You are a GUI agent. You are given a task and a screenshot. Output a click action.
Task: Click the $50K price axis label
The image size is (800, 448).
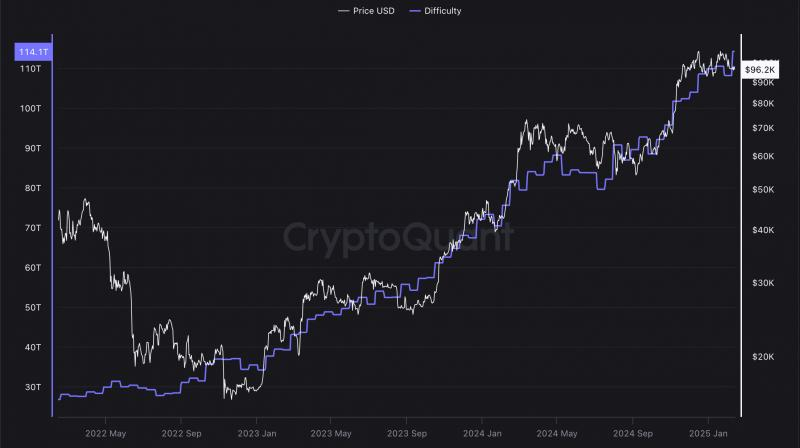(x=763, y=190)
